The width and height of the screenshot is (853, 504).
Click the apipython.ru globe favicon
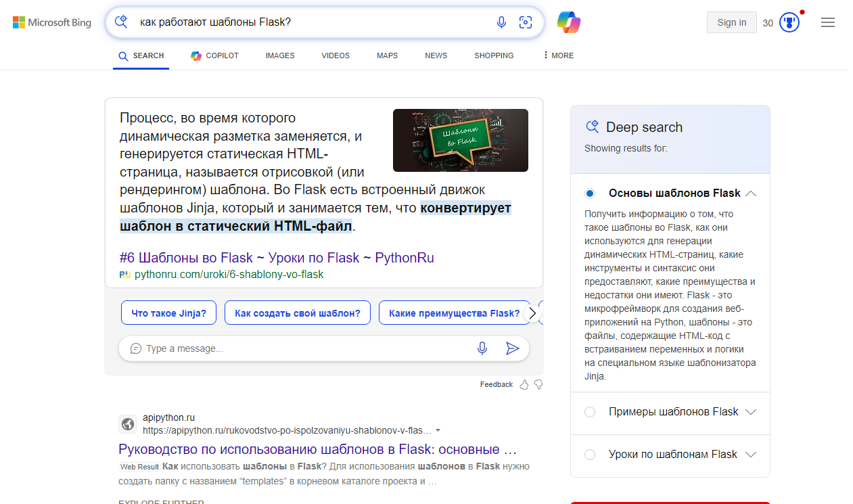pyautogui.click(x=128, y=424)
